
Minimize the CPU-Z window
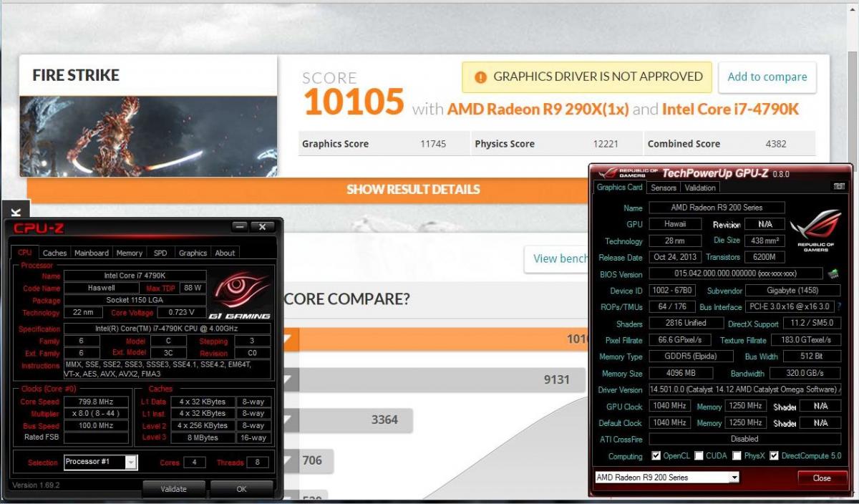tap(240, 226)
